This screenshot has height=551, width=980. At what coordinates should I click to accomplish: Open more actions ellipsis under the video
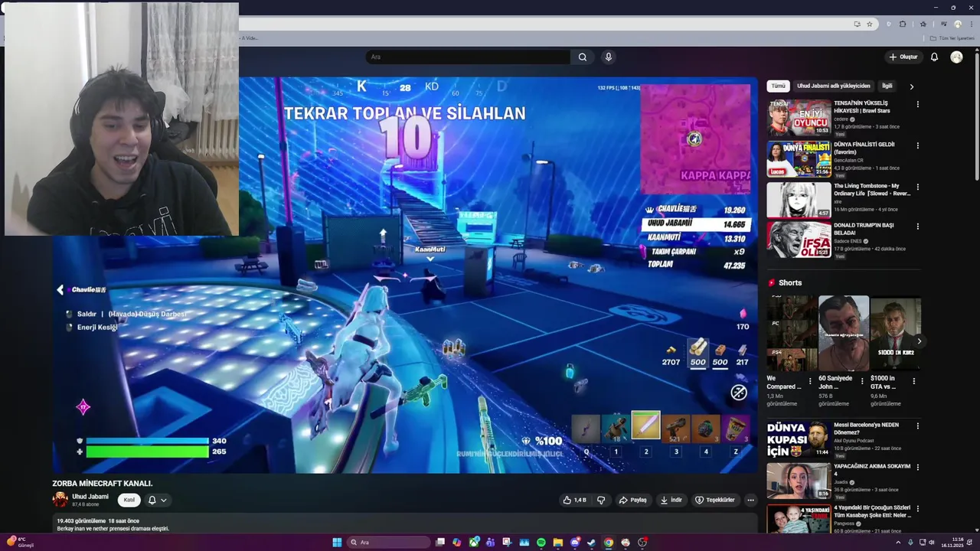point(750,500)
